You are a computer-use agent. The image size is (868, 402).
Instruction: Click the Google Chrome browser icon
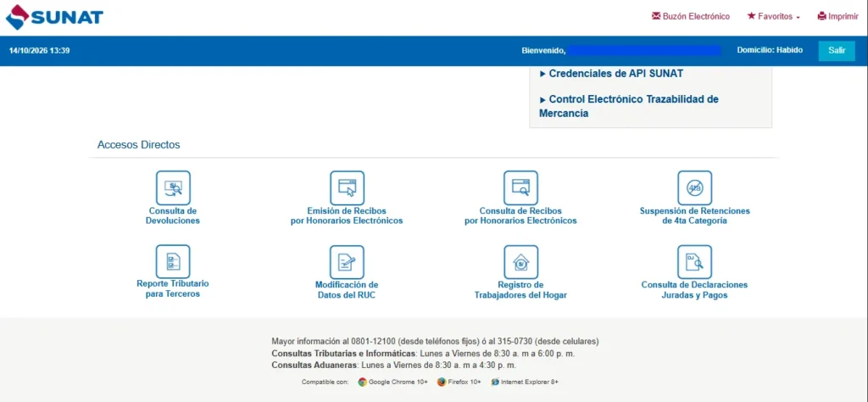363,382
